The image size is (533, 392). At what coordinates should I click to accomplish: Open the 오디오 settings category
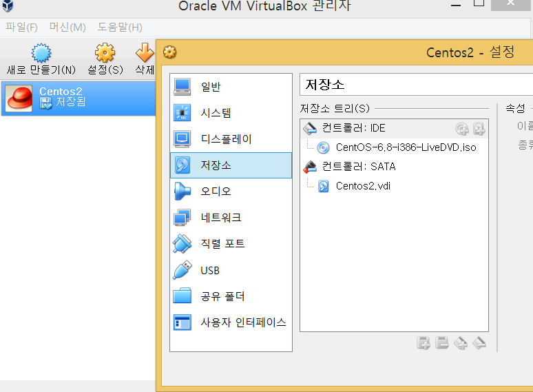[231, 192]
